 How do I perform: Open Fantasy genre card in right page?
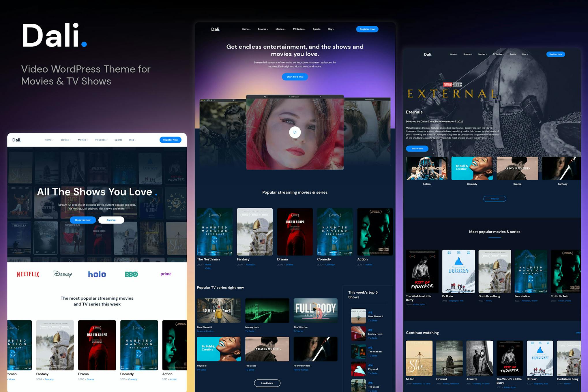pyautogui.click(x=561, y=168)
